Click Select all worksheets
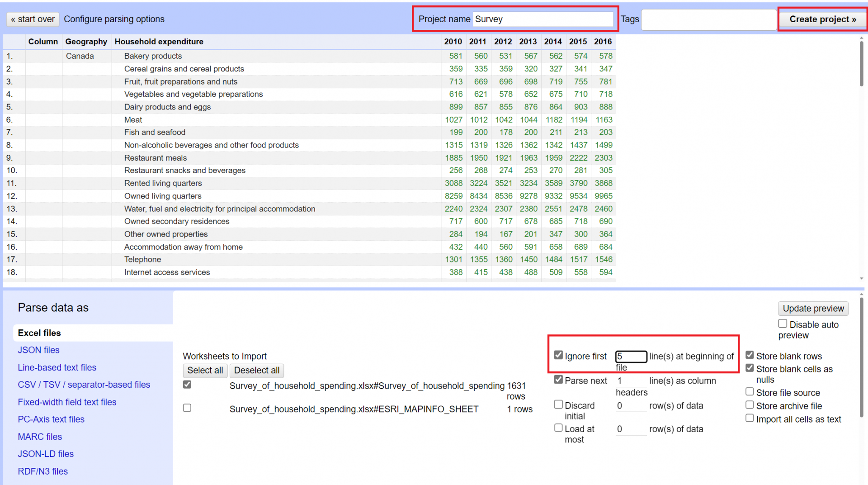 coord(205,370)
